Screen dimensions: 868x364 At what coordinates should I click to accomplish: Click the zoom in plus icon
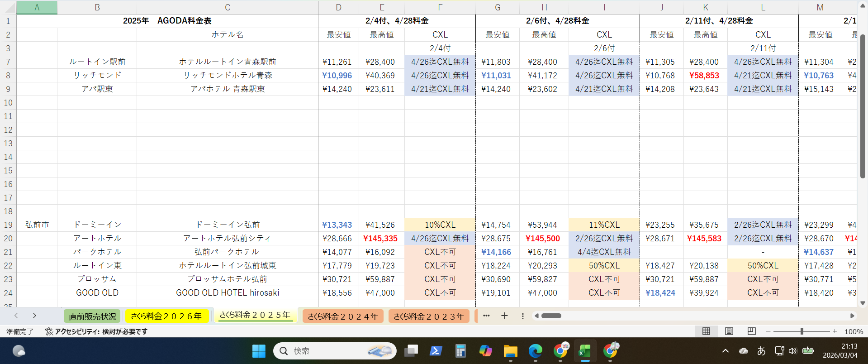835,331
